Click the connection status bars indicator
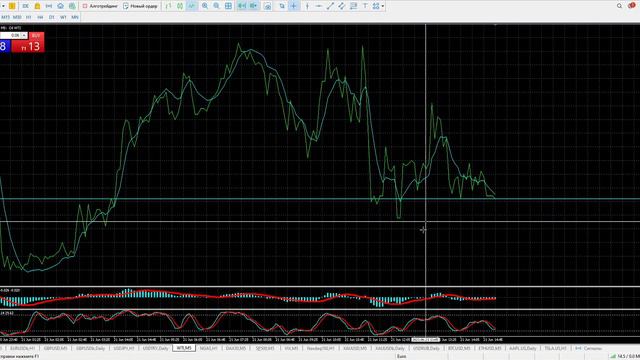The width and height of the screenshot is (640, 360). (613, 356)
